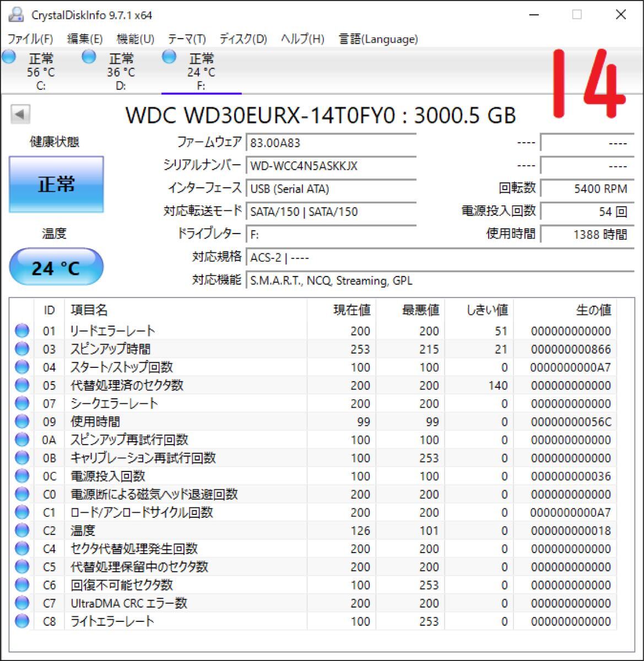The height and width of the screenshot is (661, 644).
Task: Click the 正常 health status button
Action: point(56,184)
